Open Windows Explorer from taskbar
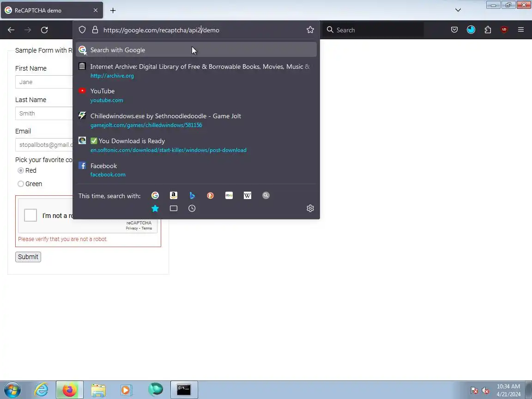The image size is (532, 399). (x=98, y=390)
